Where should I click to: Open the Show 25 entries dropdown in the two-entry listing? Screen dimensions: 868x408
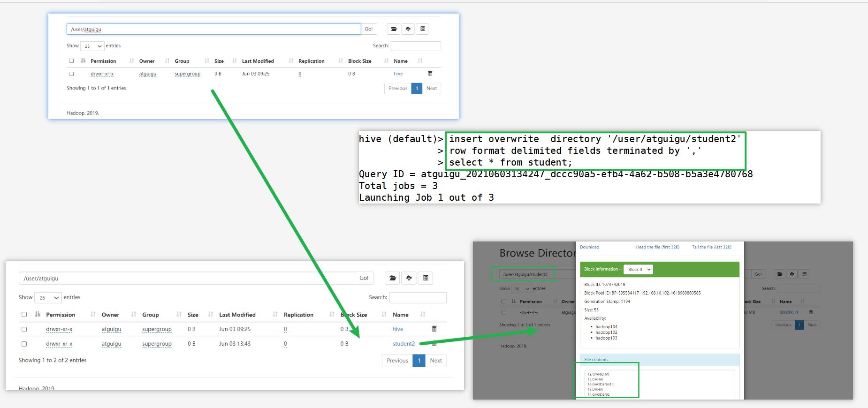pos(48,297)
